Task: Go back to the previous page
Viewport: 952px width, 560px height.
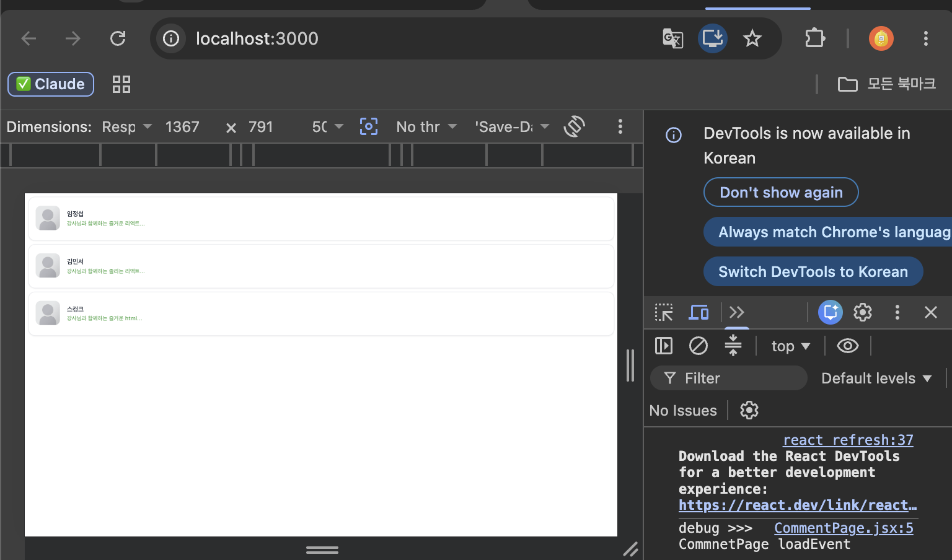Action: tap(29, 38)
